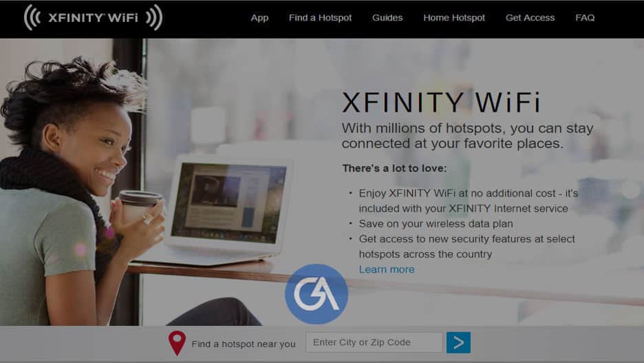The height and width of the screenshot is (363, 644).
Task: Select Home Hotspot in navigation
Action: point(454,18)
